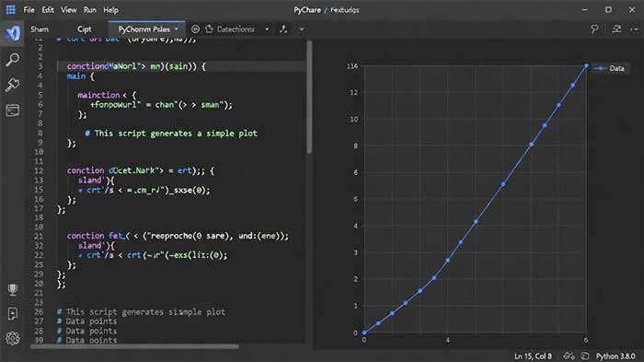Click the swap arrows icon at top right

coord(616,29)
